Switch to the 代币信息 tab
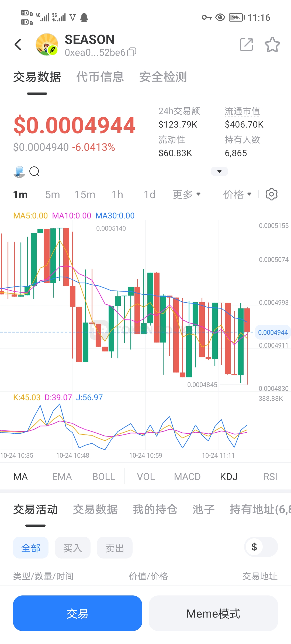Screen dimensions: 291x644 (x=100, y=77)
